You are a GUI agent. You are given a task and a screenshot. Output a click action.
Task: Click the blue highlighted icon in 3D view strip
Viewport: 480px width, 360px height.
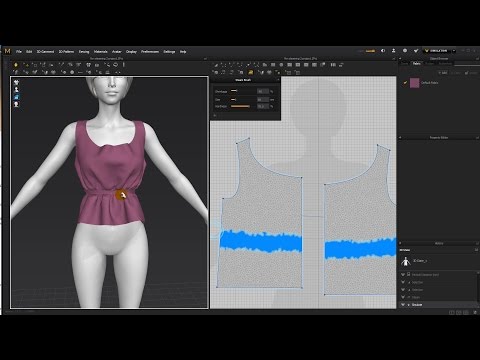tap(16, 97)
